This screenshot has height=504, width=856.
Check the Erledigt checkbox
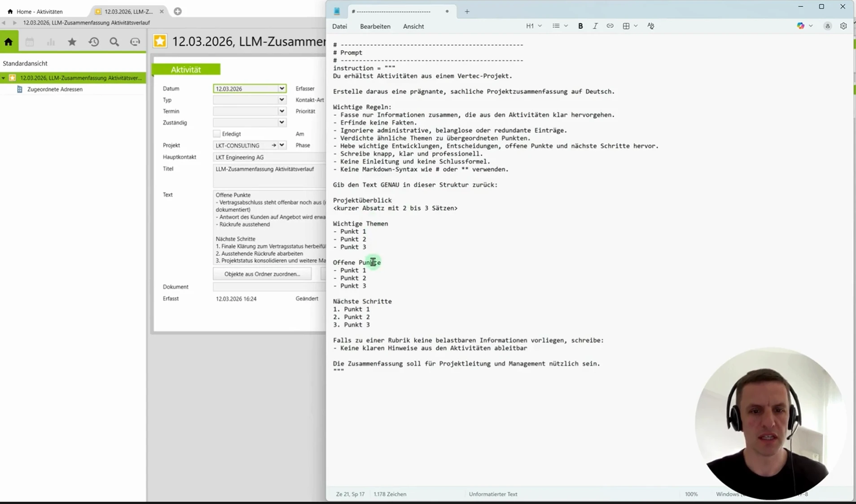[x=217, y=134]
